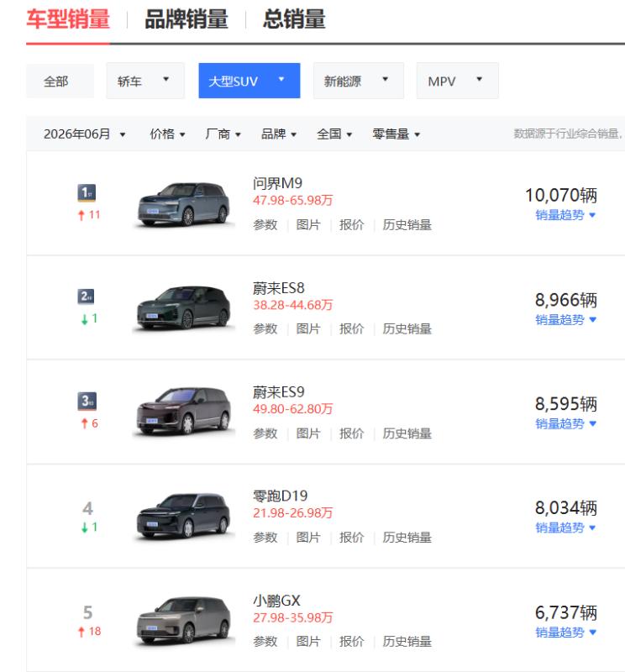Open 参数 for 小鹏GX

[265, 642]
